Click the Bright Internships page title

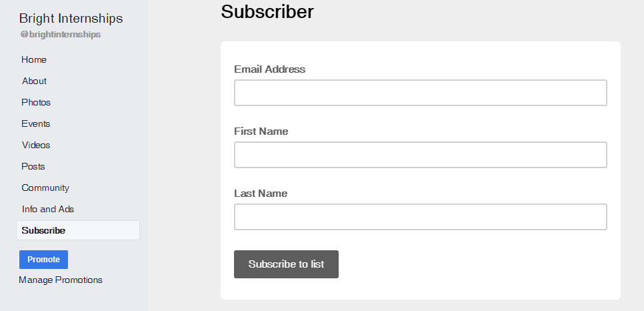(71, 19)
